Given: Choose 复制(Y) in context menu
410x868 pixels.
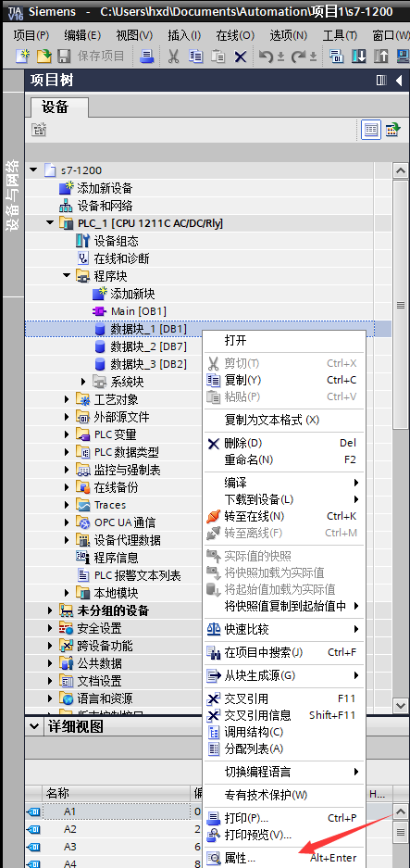Looking at the screenshot, I should pos(284,380).
